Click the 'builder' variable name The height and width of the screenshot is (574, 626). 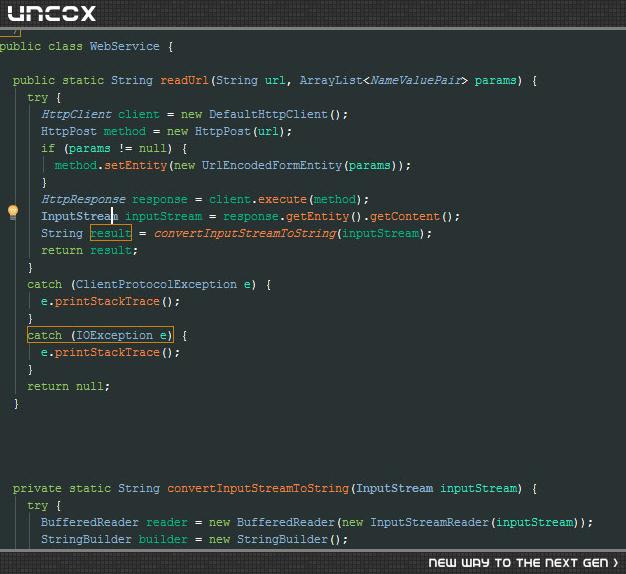click(163, 539)
